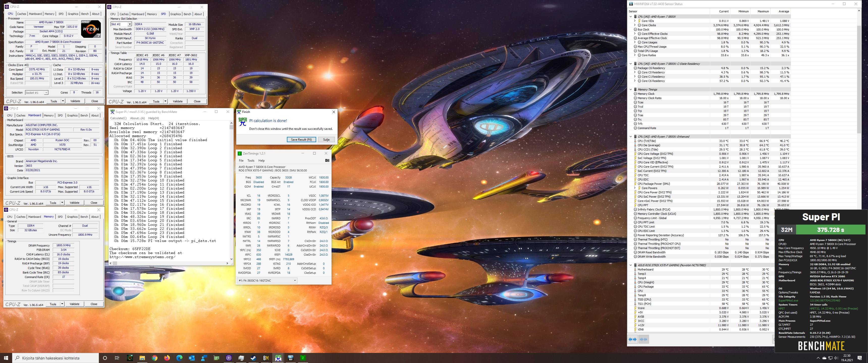Open the notification center icon
Viewport: 868px width, 363px height.
point(860,358)
